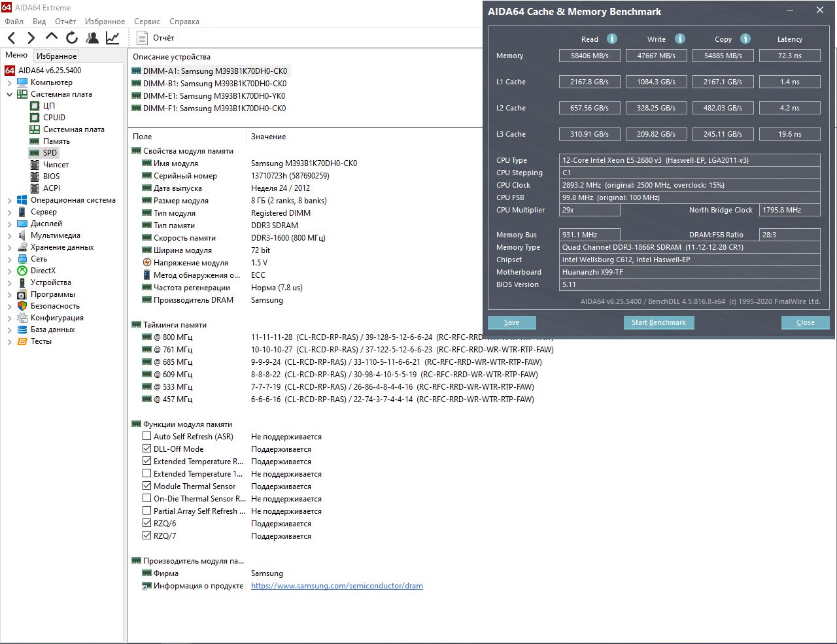
Task: Click Save in the benchmark window
Action: coord(512,322)
